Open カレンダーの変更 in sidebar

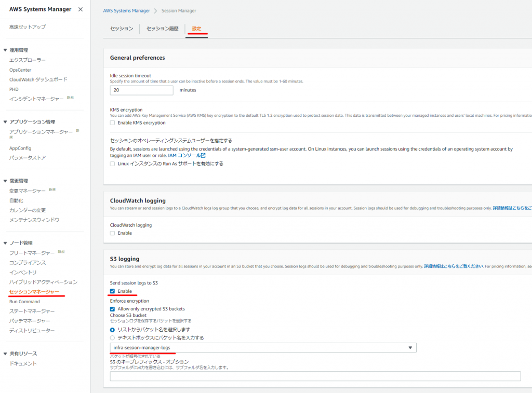pos(28,210)
